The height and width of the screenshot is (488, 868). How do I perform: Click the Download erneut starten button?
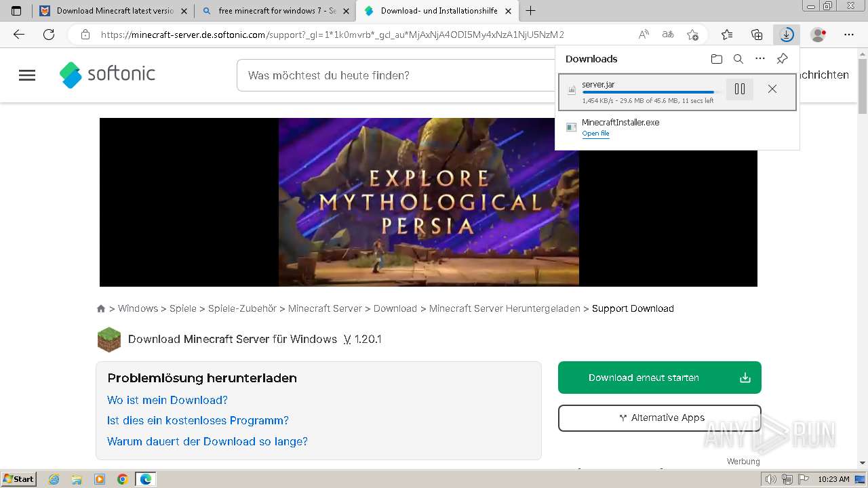(660, 378)
